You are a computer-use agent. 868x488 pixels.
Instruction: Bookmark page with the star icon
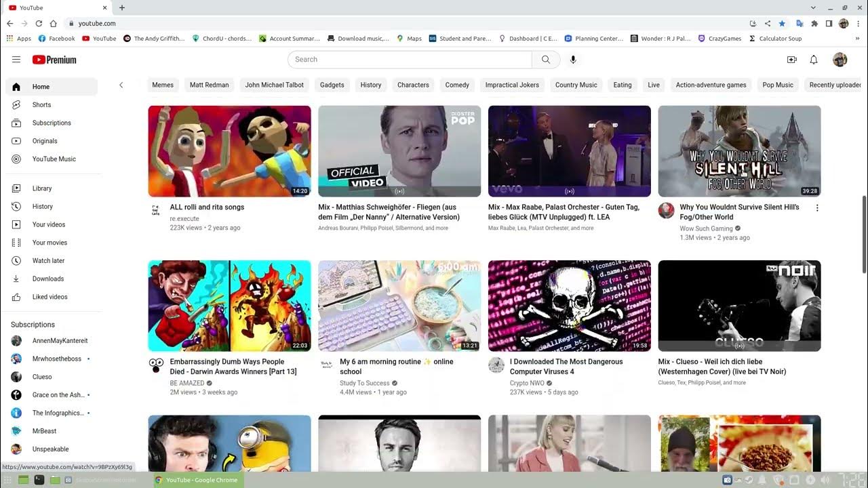pos(782,23)
